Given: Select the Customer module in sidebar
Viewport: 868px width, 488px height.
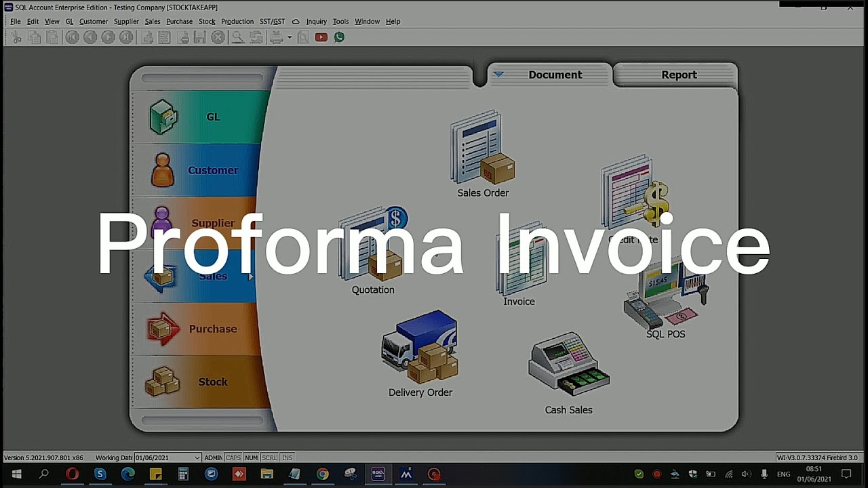Looking at the screenshot, I should pos(197,170).
